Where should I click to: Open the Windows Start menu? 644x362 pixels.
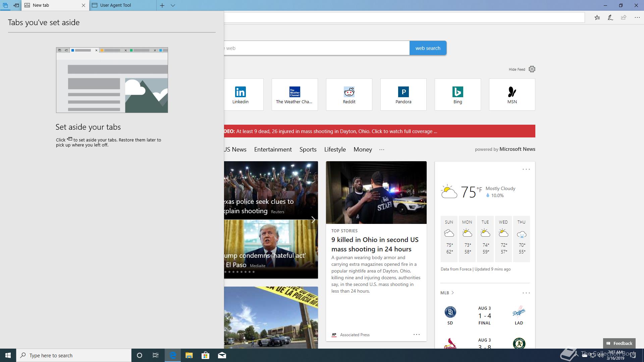tap(8, 355)
